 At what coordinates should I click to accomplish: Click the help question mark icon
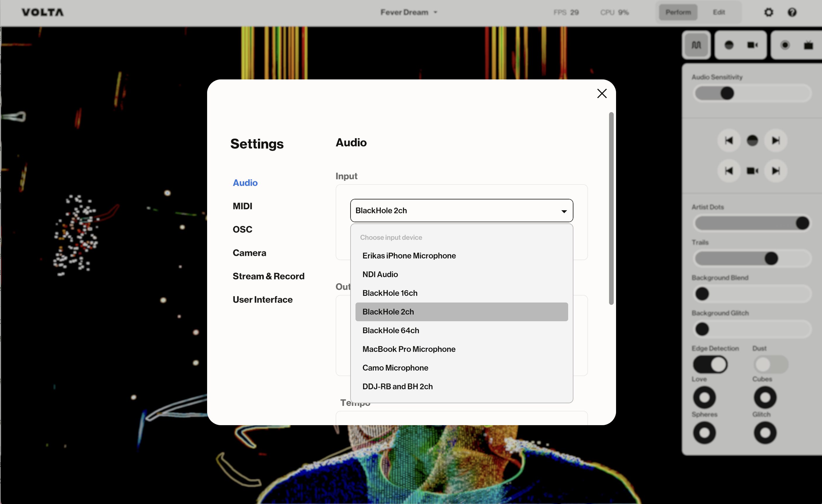[792, 12]
